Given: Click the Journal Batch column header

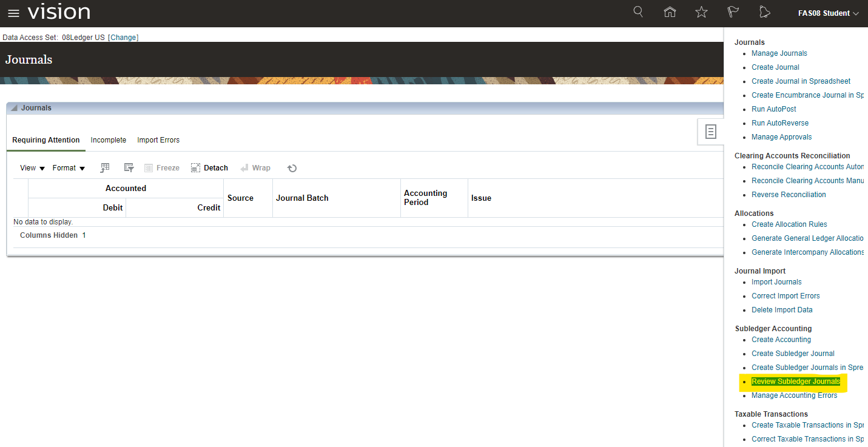Looking at the screenshot, I should (x=302, y=198).
